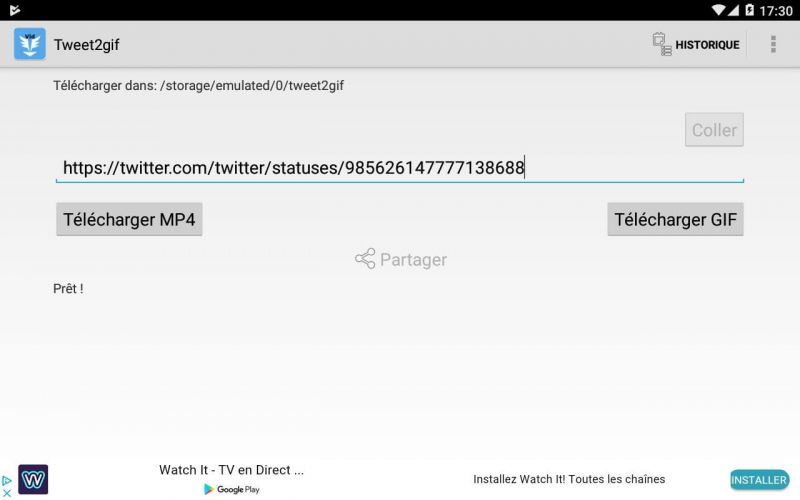The image size is (800, 500).
Task: Click the HISTORIQUE label
Action: (707, 45)
